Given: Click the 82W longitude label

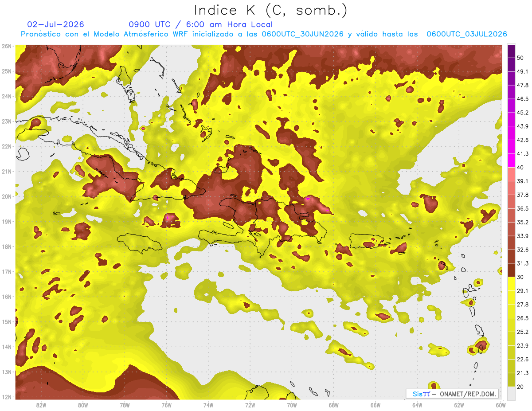Looking at the screenshot, I should (41, 405).
